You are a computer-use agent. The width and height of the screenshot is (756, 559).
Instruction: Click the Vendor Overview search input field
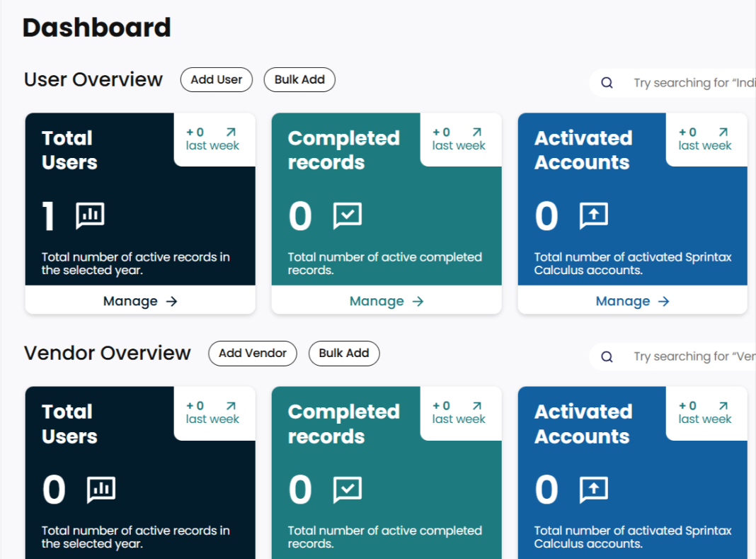[694, 356]
